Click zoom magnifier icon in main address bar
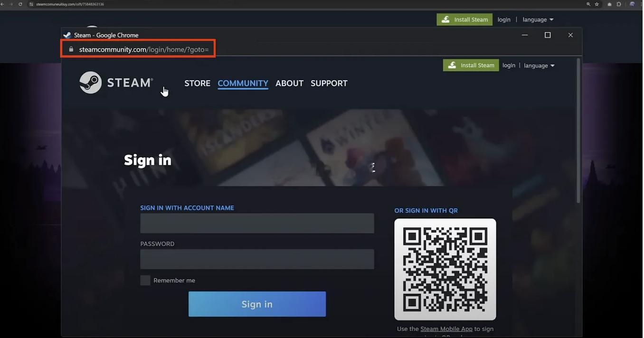Screen dimensions: 644x338 (x=588, y=4)
